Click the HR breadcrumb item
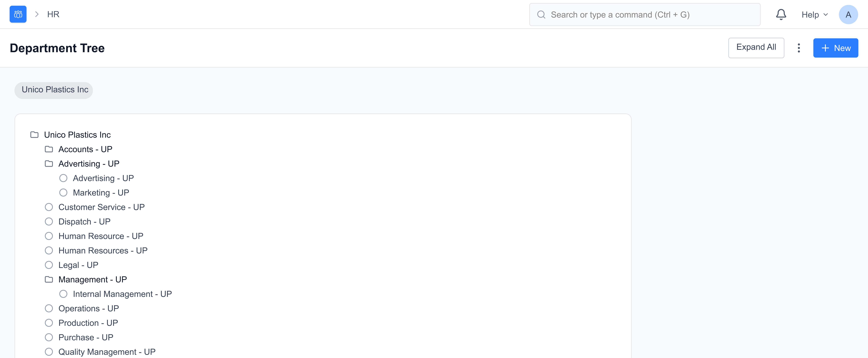Image resolution: width=868 pixels, height=358 pixels. (53, 14)
